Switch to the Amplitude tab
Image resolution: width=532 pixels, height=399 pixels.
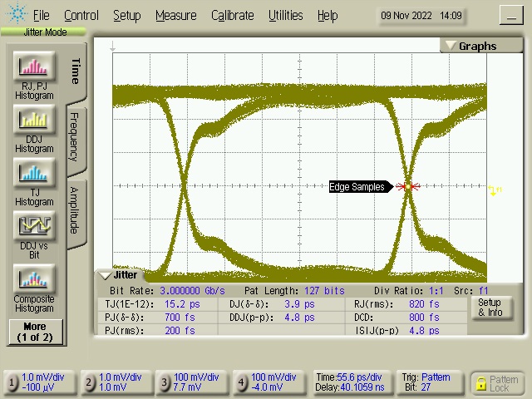[74, 209]
